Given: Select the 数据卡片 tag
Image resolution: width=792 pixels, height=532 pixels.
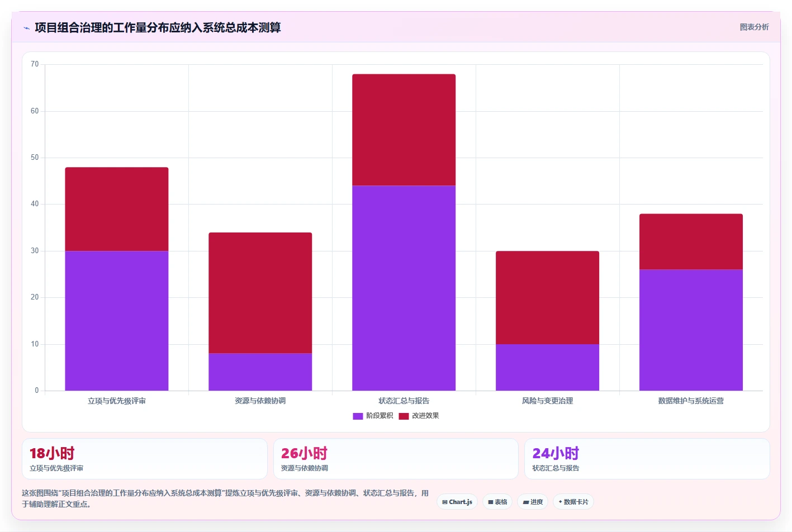Looking at the screenshot, I should point(573,502).
